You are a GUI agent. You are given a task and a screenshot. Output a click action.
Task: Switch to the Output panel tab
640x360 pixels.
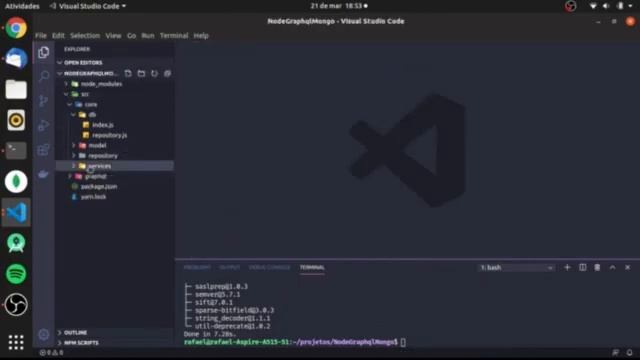pos(230,267)
